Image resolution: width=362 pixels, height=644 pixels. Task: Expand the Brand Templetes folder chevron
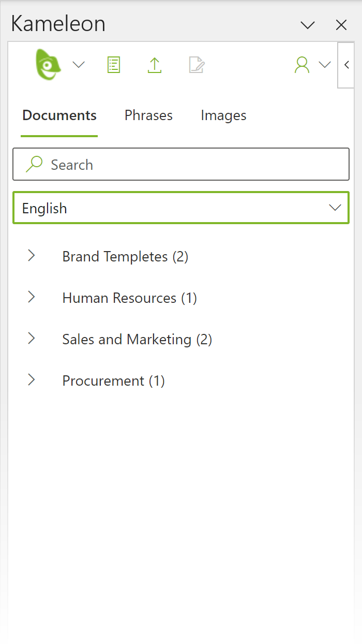point(32,256)
